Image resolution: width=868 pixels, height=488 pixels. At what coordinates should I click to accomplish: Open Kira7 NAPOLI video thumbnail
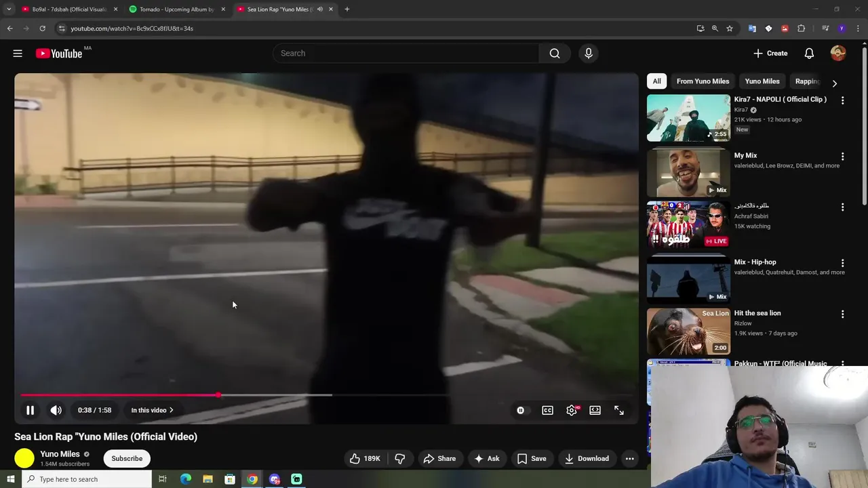(688, 118)
